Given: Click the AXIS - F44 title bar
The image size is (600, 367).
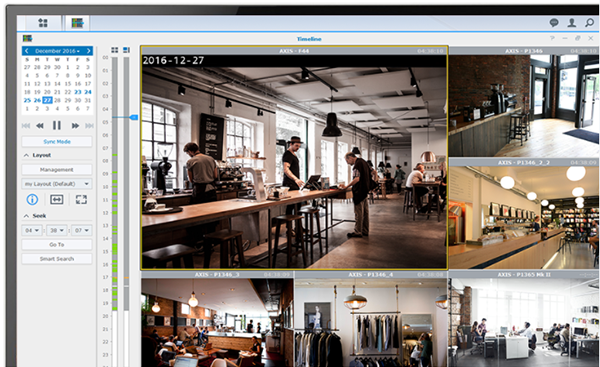Looking at the screenshot, I should (294, 51).
